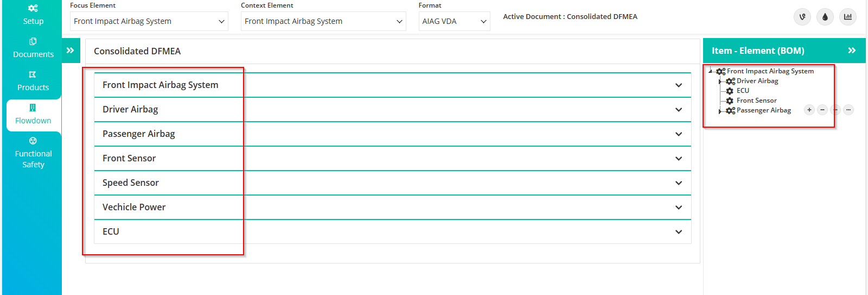
Task: Open the Focus Element dropdown
Action: (x=149, y=21)
